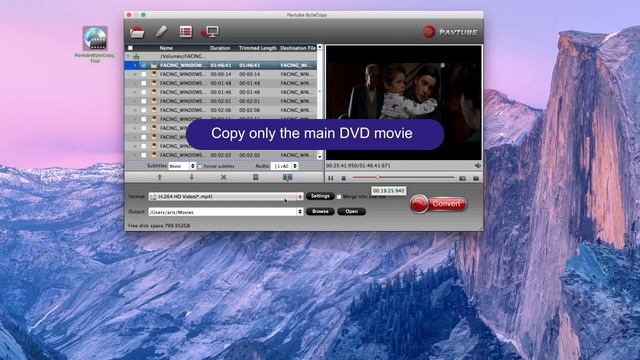Viewport: 640px width, 360px height.
Task: Click the list scrollbar down arrow
Action: (x=320, y=157)
